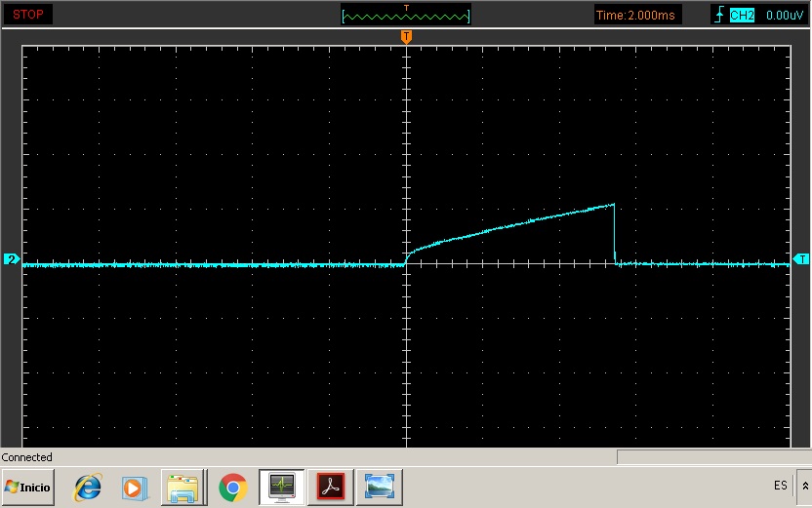
Task: Click the falling edge of the cyan waveform
Action: point(615,234)
